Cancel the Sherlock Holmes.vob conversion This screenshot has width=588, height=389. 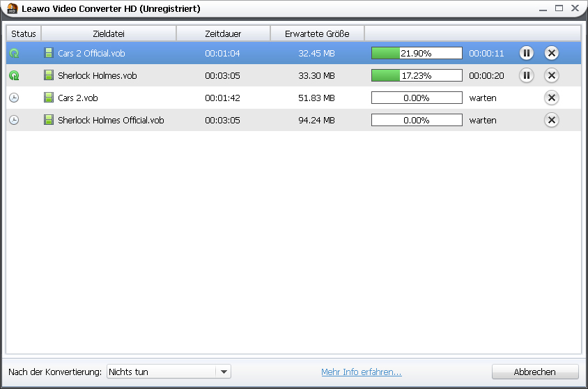[552, 76]
